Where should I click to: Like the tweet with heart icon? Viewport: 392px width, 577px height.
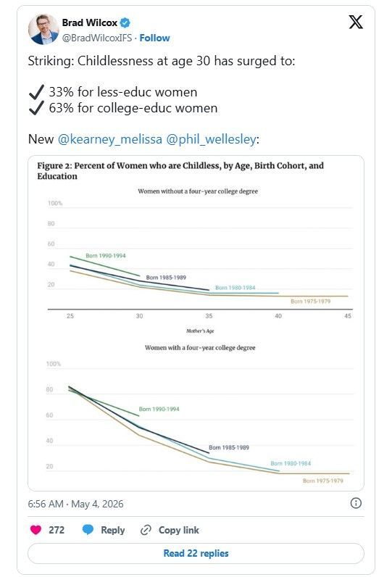click(x=36, y=530)
